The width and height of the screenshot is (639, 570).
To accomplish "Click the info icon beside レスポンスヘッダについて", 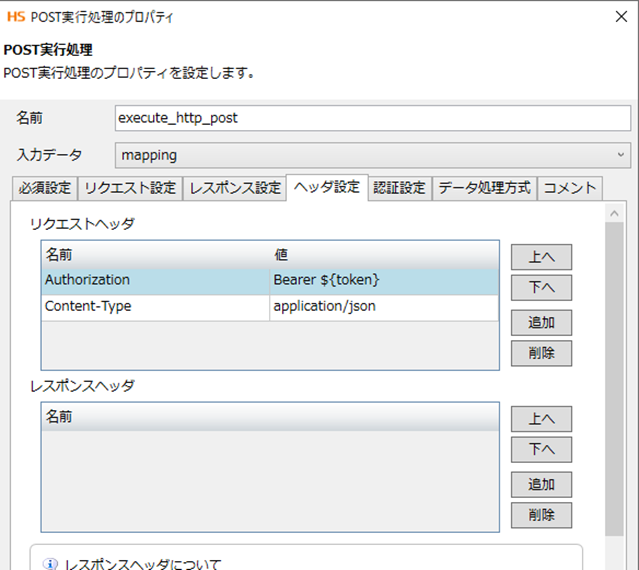I will point(50,563).
